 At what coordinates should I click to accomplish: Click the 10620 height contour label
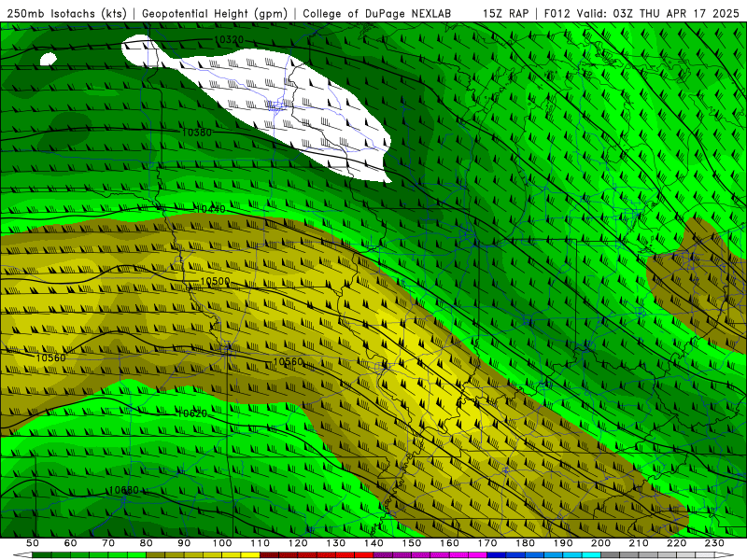pos(192,413)
